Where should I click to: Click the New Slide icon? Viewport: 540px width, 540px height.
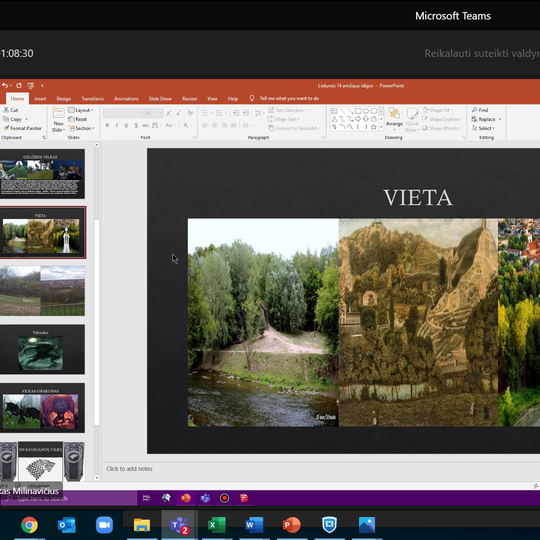[58, 119]
